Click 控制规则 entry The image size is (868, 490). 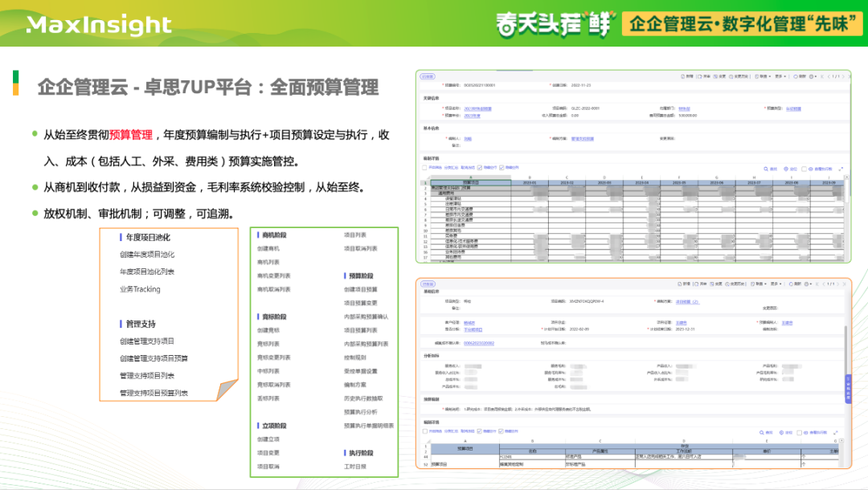[x=355, y=357]
